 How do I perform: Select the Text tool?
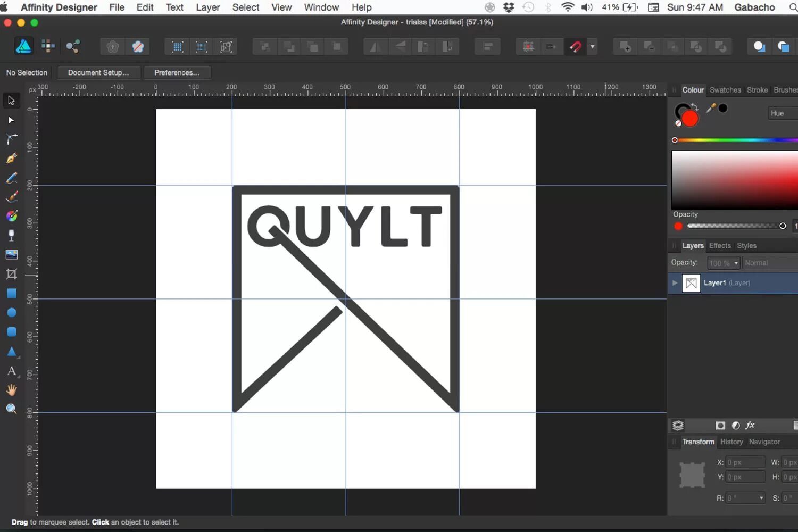coord(11,371)
